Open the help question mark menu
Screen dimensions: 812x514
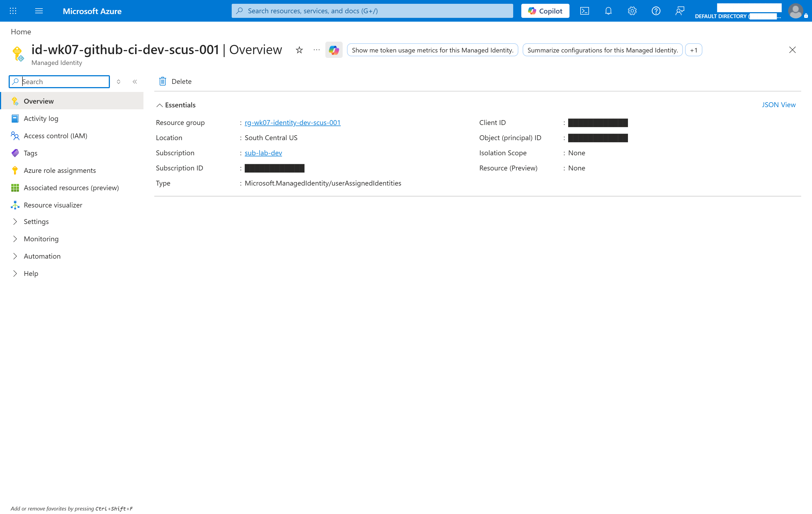pyautogui.click(x=656, y=11)
